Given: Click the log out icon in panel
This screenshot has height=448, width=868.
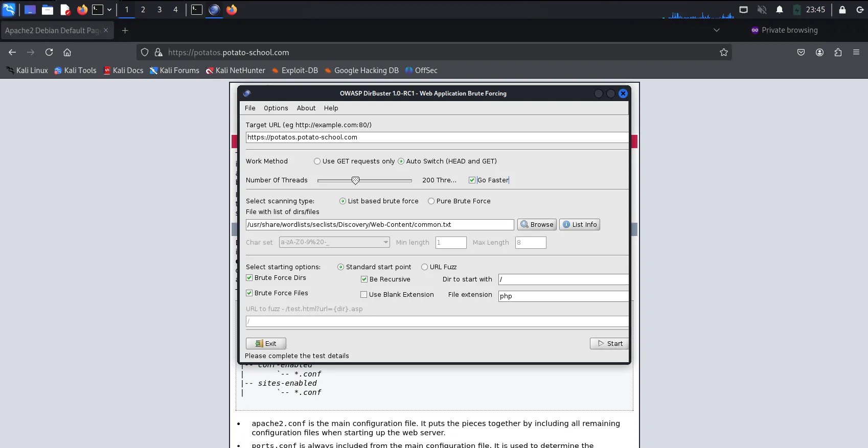Looking at the screenshot, I should [860, 10].
